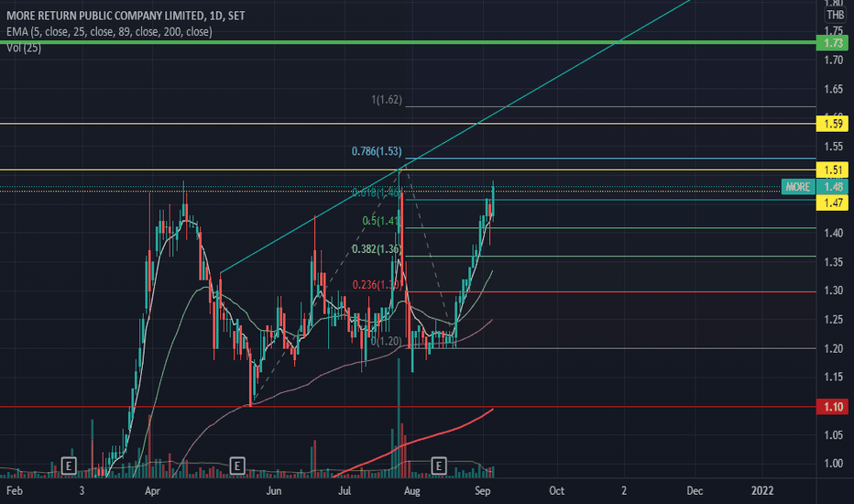Click the 2022 label on time axis
This screenshot has height=504, width=854.
coord(762,491)
